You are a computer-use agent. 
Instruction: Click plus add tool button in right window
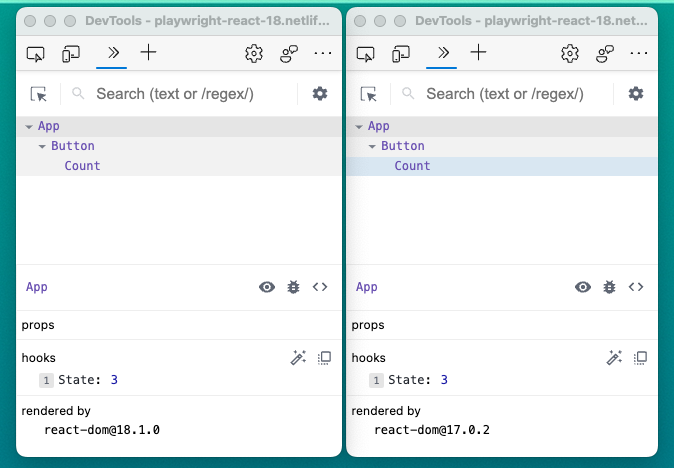coord(478,53)
